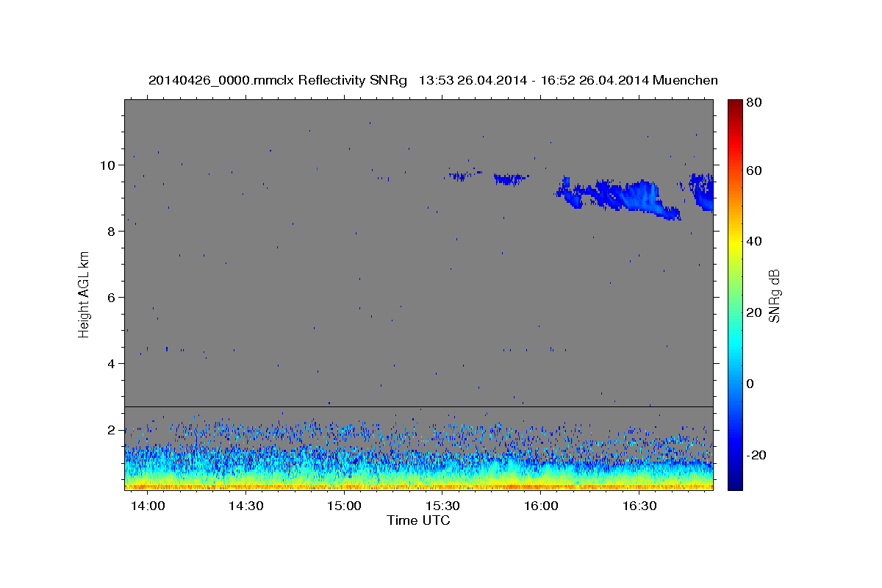This screenshot has width=882, height=588.
Task: Click the colorbar value 60
Action: 753,171
